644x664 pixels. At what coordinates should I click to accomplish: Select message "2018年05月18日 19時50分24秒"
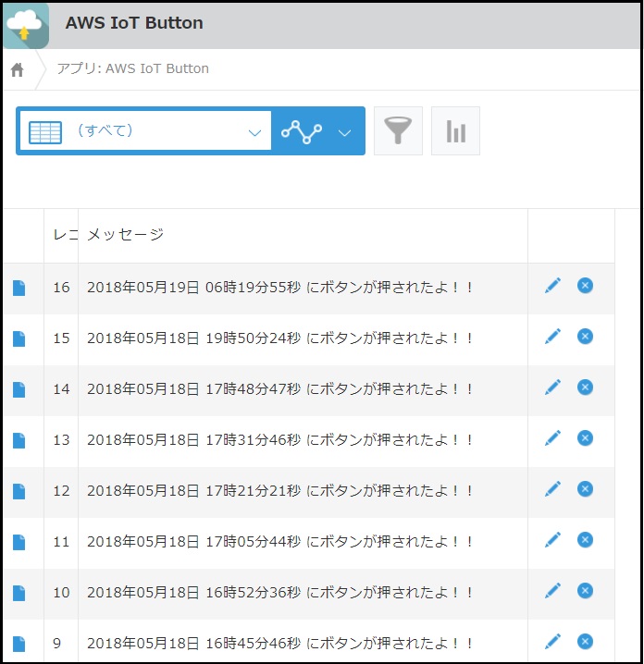[194, 338]
